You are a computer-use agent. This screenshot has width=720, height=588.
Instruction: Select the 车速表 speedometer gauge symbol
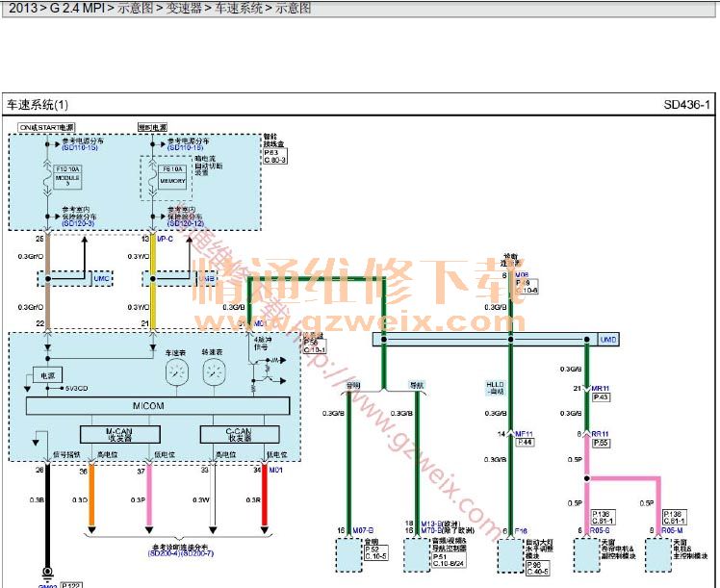coord(177,371)
